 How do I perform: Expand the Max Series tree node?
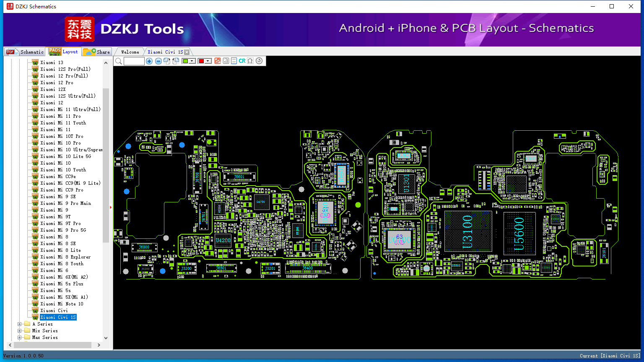point(19,337)
